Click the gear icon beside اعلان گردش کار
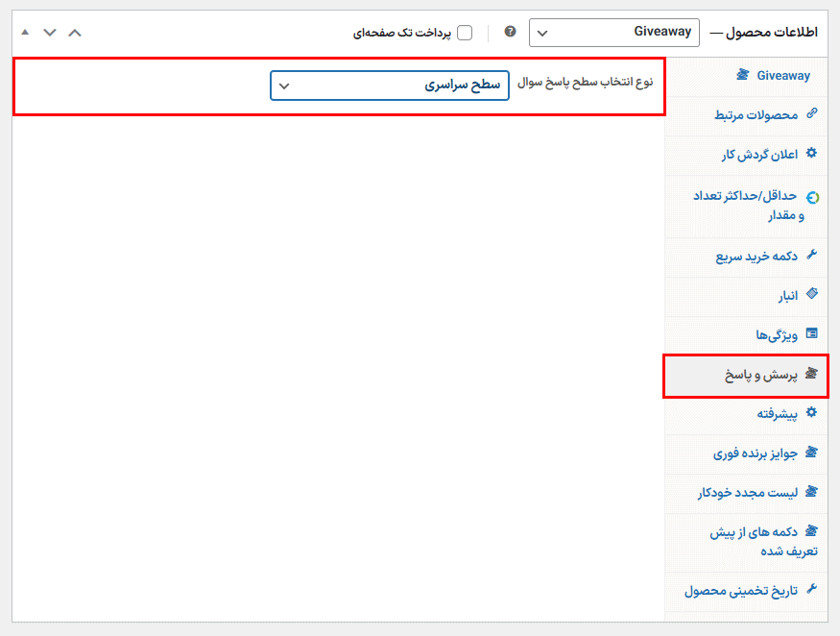 [811, 154]
